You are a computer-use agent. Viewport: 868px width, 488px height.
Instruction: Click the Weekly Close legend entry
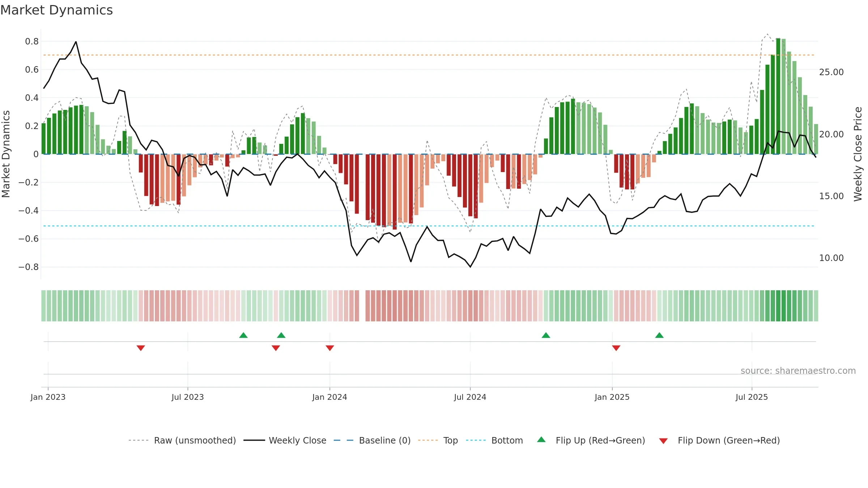tap(285, 440)
